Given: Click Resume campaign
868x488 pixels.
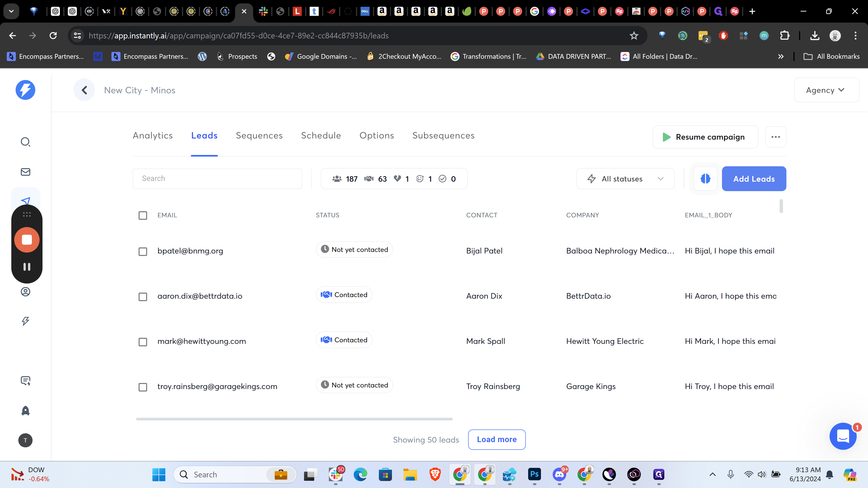Looking at the screenshot, I should click(x=705, y=137).
